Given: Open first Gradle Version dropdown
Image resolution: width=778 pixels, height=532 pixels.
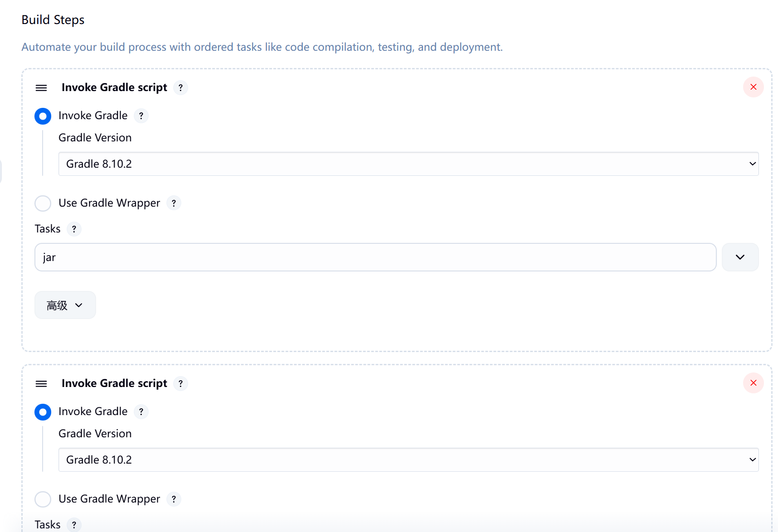Looking at the screenshot, I should [408, 164].
